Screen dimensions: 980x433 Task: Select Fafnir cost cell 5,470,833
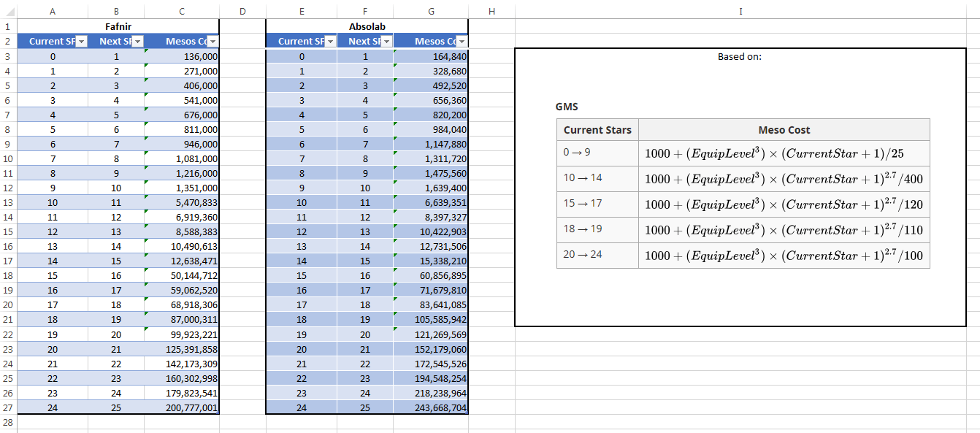pyautogui.click(x=182, y=202)
